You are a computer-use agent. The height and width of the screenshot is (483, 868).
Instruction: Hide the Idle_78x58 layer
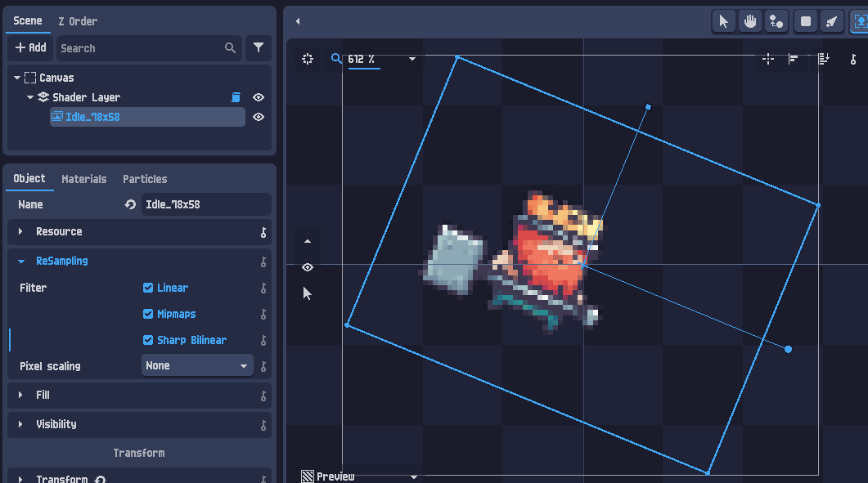point(259,117)
